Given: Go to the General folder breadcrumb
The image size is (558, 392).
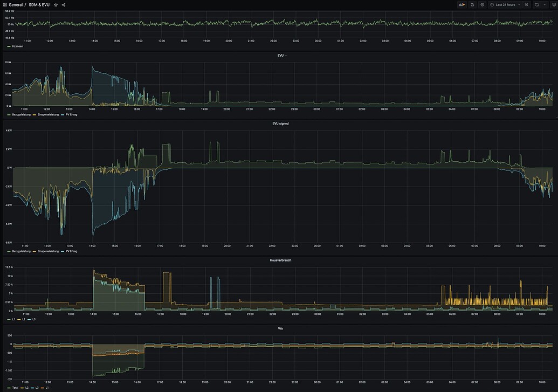Looking at the screenshot, I should click(16, 5).
